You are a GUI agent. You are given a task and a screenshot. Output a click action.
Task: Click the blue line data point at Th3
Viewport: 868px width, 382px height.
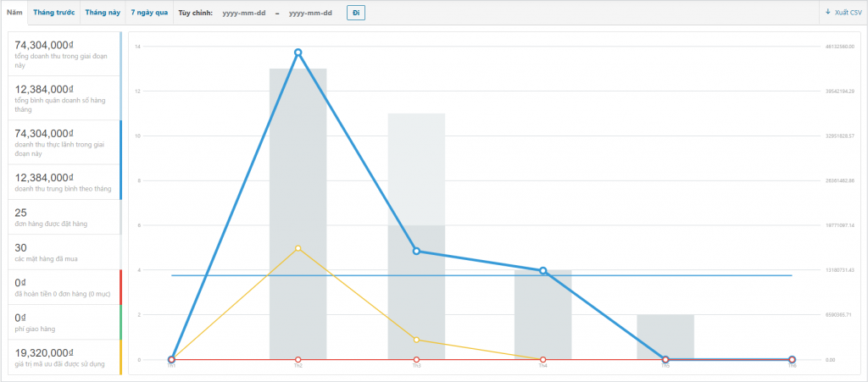coord(416,251)
